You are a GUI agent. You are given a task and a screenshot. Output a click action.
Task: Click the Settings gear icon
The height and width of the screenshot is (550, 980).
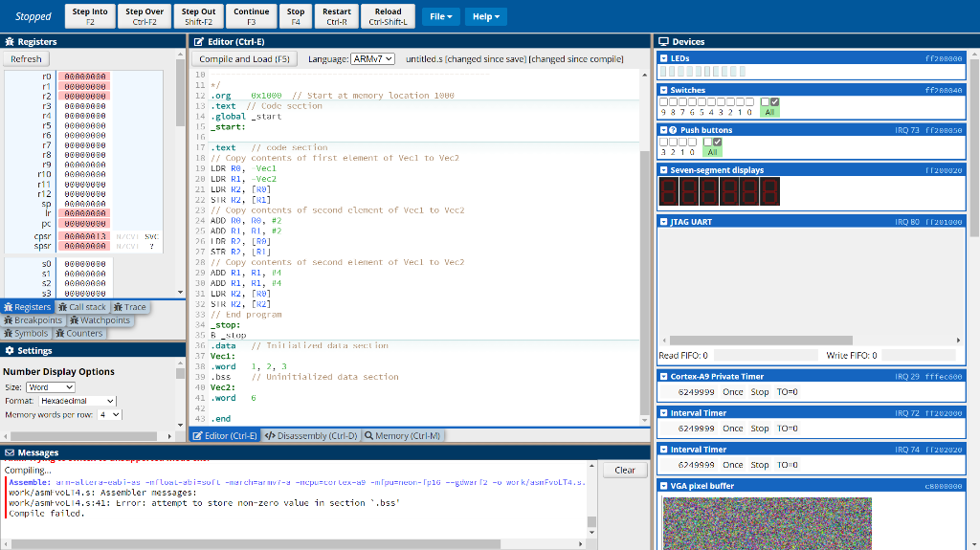[10, 351]
